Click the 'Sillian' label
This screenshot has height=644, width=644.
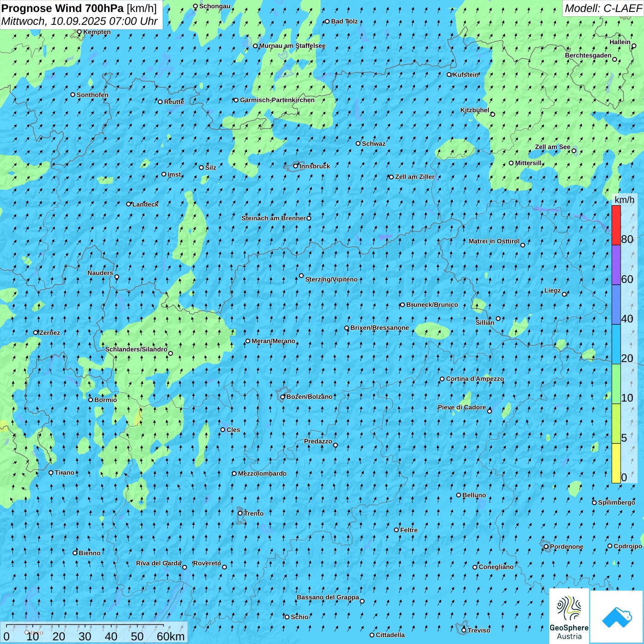tap(485, 322)
